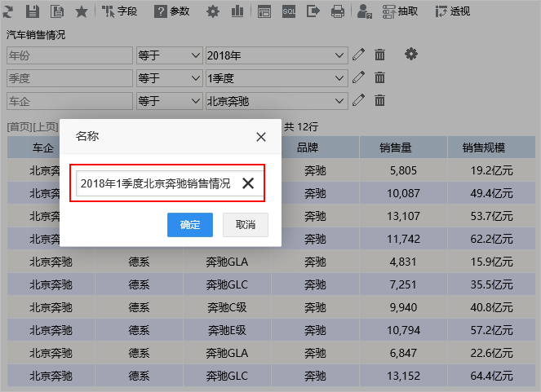Close the 名称 dialog

click(261, 137)
